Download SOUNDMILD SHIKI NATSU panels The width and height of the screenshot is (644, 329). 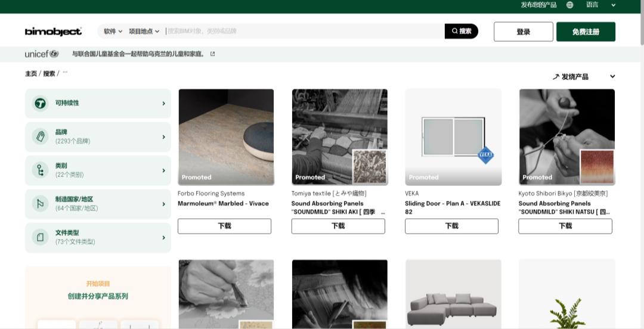click(565, 226)
